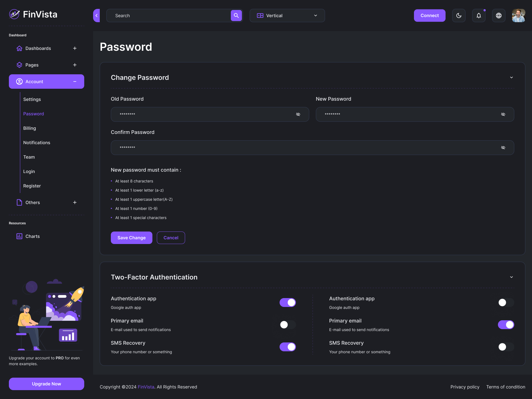Collapse the Change Password section

(x=511, y=78)
